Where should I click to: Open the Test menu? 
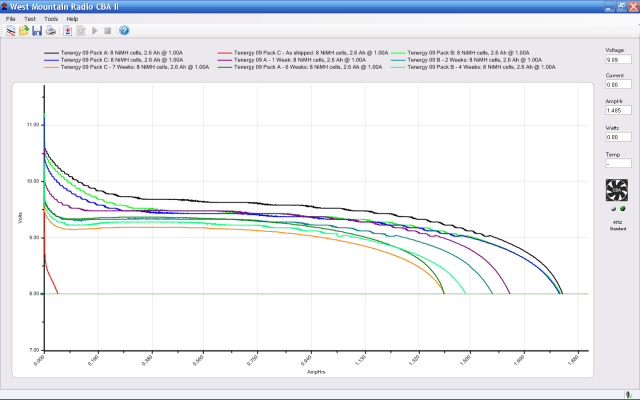tap(30, 19)
